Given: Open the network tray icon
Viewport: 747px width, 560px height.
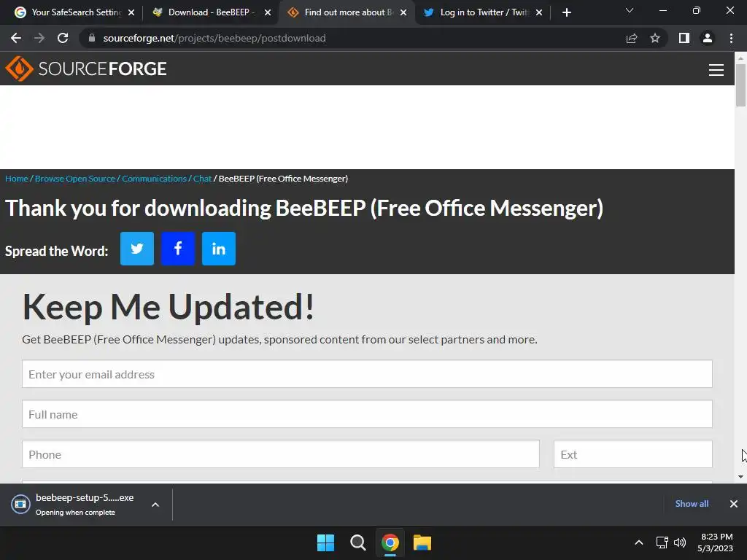Looking at the screenshot, I should click(x=662, y=542).
